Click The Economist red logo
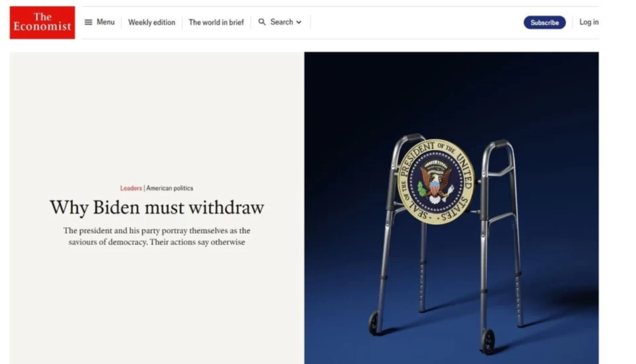Viewport: 636px width, 364px height. click(42, 23)
